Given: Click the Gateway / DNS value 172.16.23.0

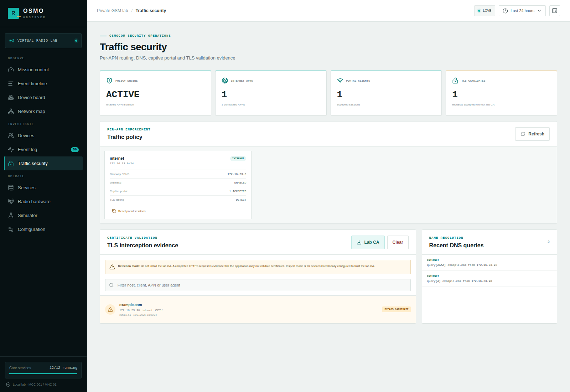Looking at the screenshot, I should pyautogui.click(x=237, y=174).
